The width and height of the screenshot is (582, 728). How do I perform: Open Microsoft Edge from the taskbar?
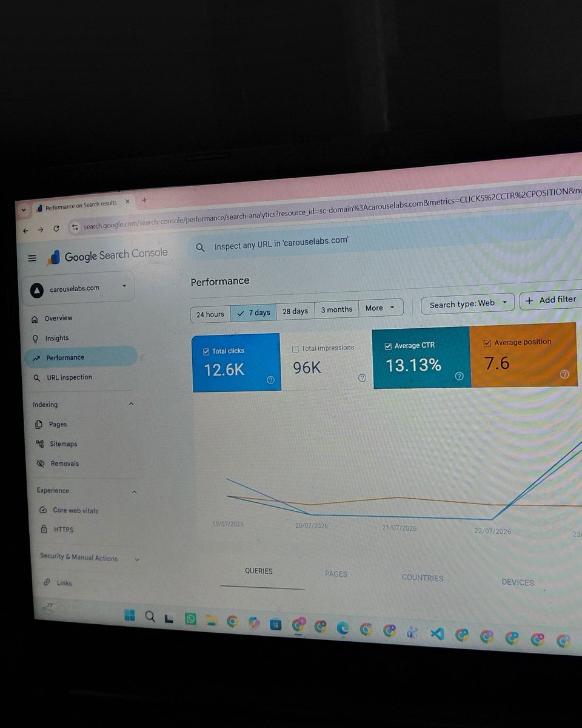coord(343,628)
